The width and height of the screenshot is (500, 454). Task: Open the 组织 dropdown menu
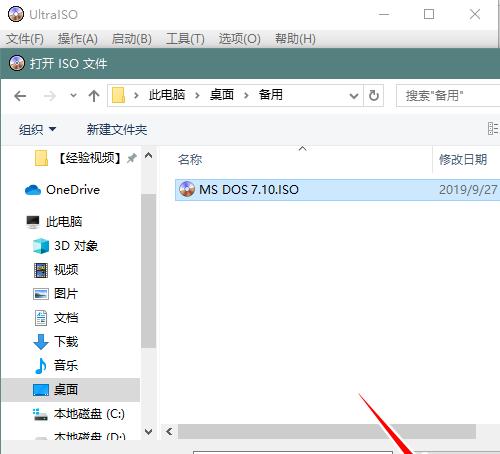click(x=37, y=129)
